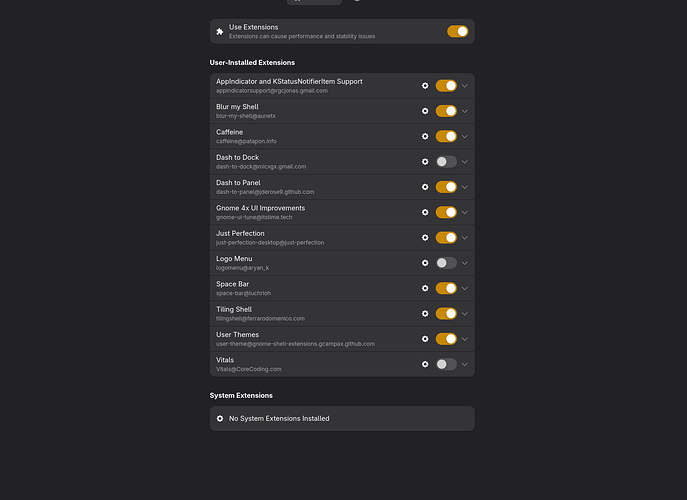This screenshot has width=687, height=500.
Task: Turn on the Logo Menu extension
Action: click(x=446, y=263)
